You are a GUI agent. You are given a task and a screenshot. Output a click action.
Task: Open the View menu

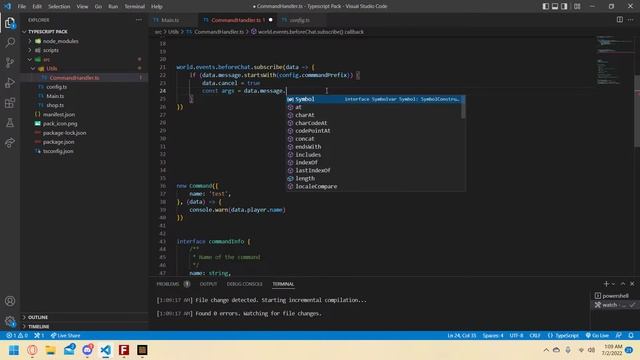tap(82, 7)
